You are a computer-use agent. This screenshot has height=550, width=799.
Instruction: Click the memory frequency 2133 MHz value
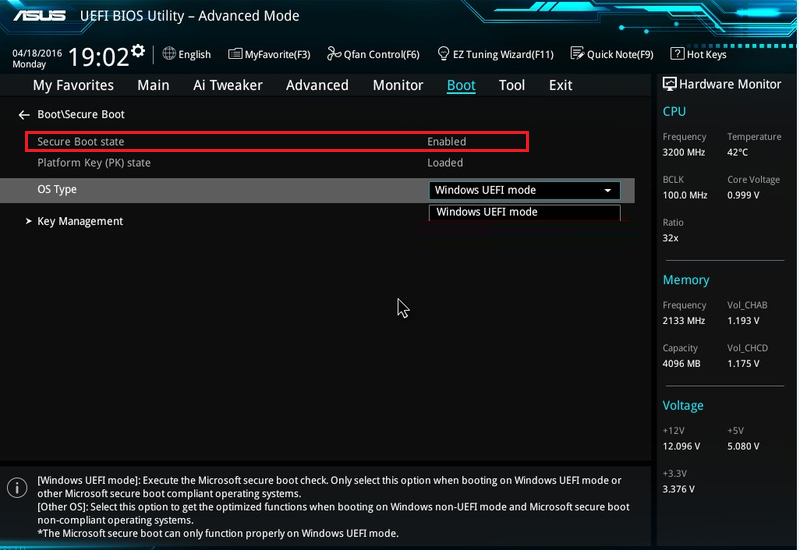[x=684, y=321]
